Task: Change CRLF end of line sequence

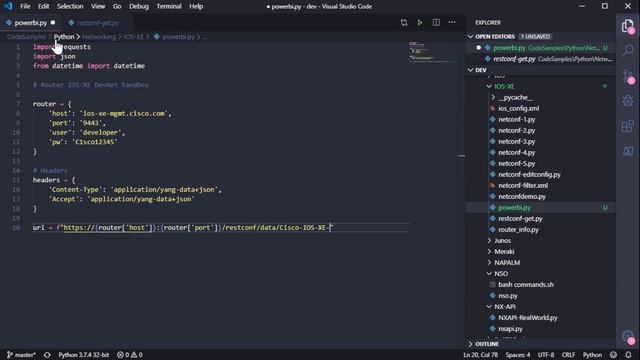Action: click(568, 355)
